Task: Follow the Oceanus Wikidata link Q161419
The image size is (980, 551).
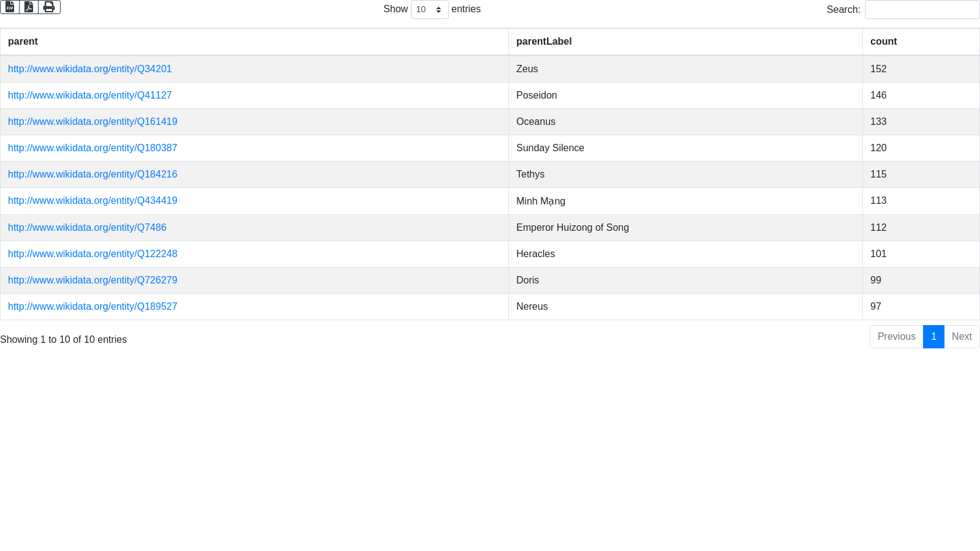Action: pos(92,122)
